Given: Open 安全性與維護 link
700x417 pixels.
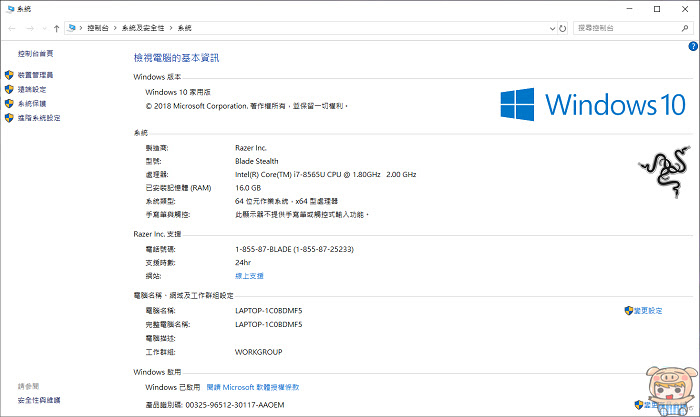Looking at the screenshot, I should point(39,400).
